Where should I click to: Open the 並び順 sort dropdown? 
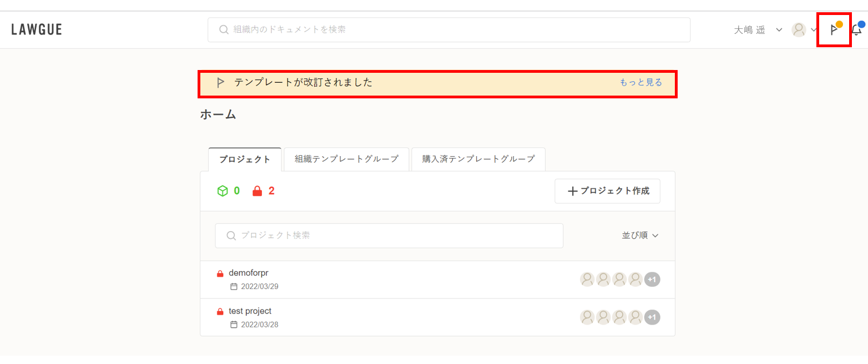coord(640,236)
